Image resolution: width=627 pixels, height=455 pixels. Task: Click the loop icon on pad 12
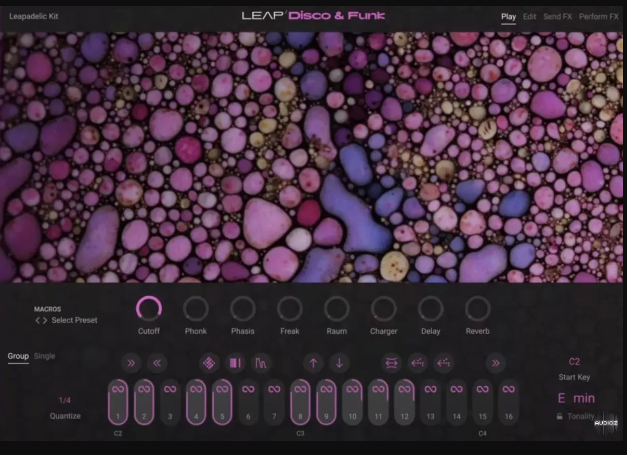(x=404, y=389)
